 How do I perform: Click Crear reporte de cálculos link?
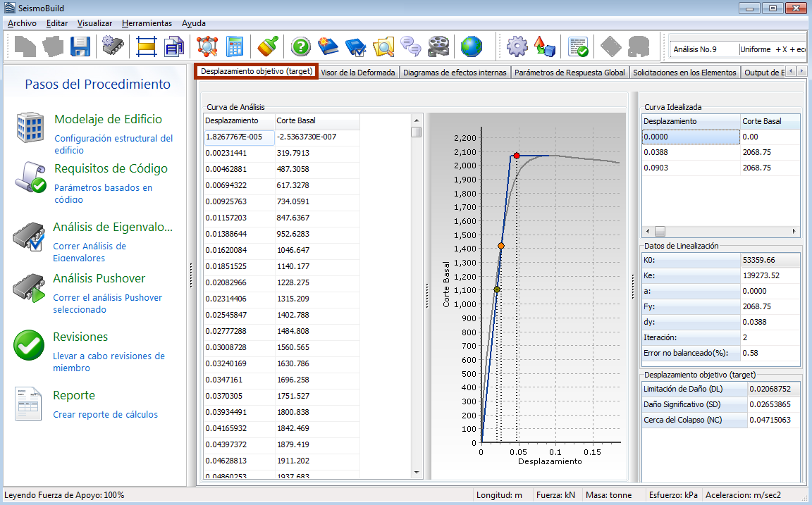(105, 415)
